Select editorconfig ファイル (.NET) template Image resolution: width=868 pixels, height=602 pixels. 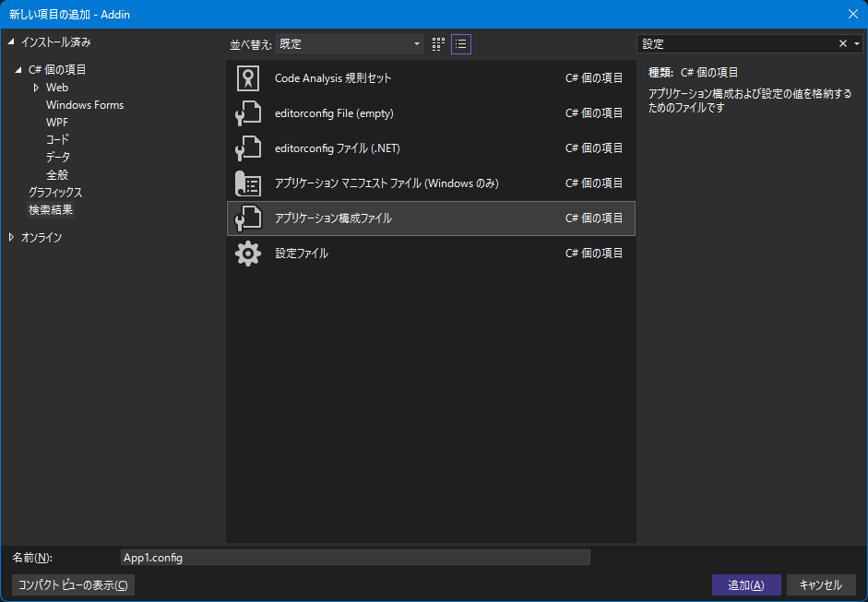coord(431,148)
